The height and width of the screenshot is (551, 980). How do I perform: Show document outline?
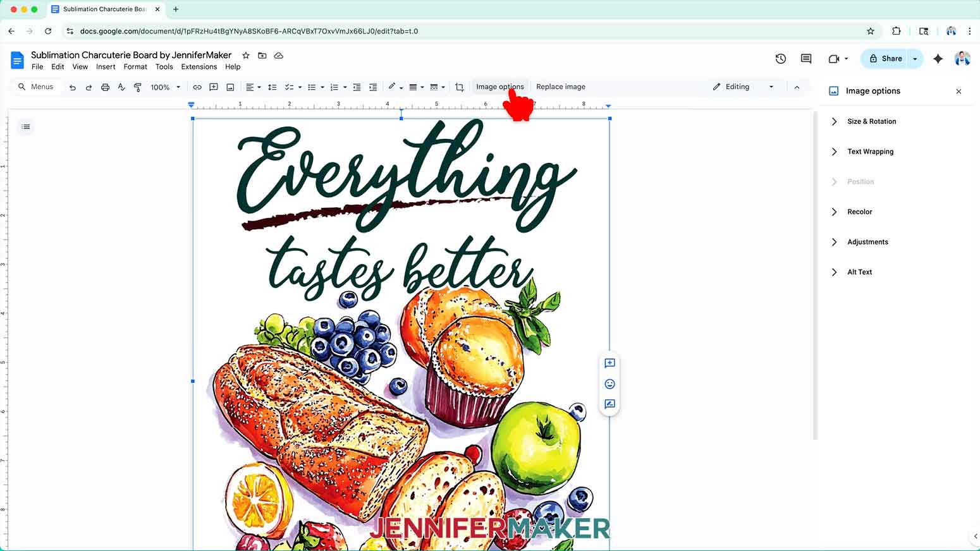[26, 127]
